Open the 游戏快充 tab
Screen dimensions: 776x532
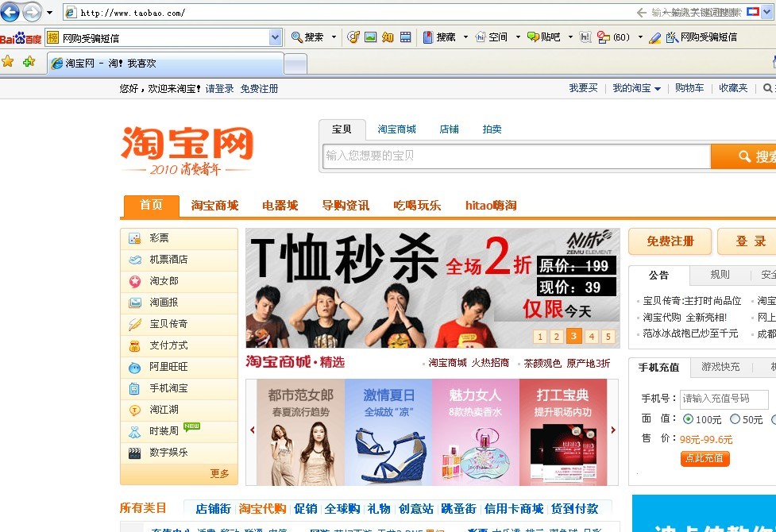click(720, 367)
